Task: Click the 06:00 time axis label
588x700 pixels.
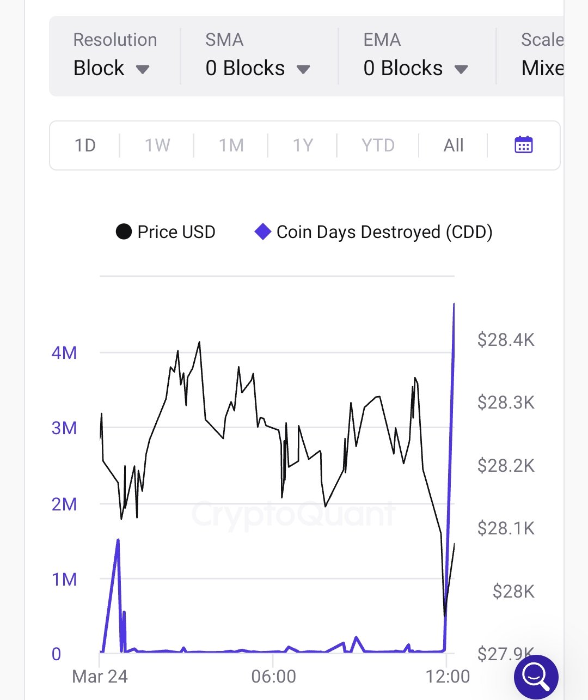Action: 273,677
